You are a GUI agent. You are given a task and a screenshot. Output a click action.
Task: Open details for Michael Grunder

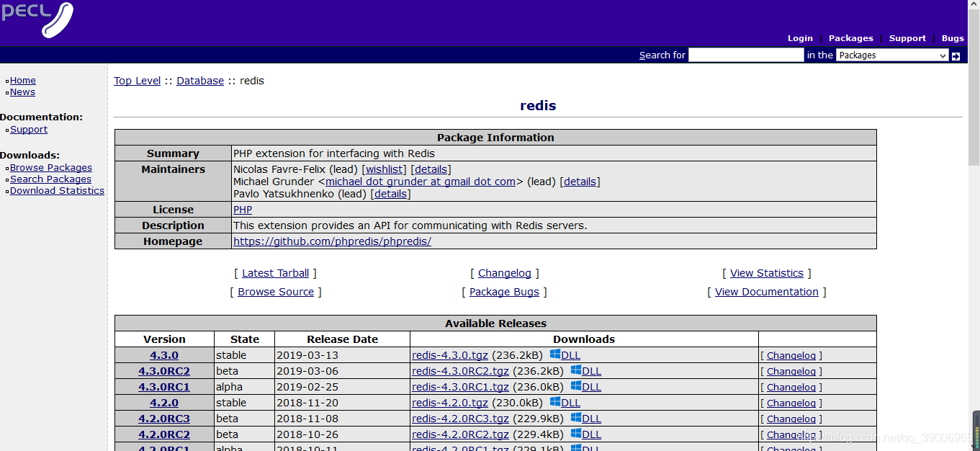(580, 182)
